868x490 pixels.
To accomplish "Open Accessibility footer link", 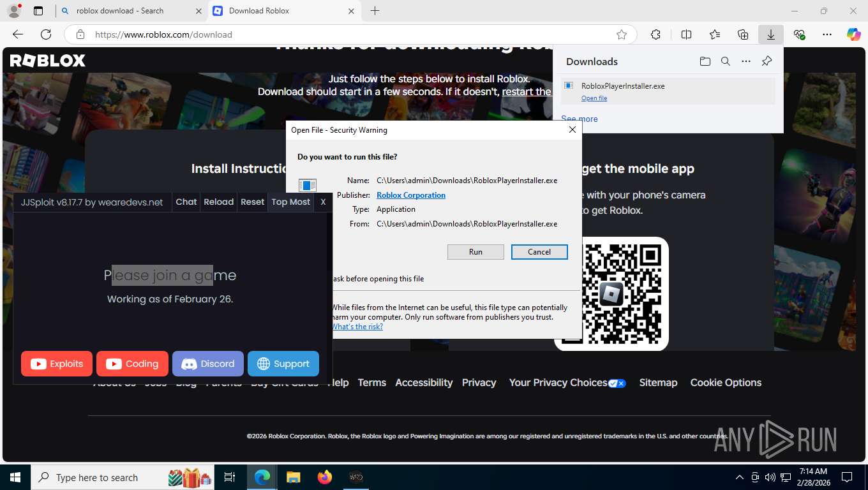I will click(x=424, y=383).
